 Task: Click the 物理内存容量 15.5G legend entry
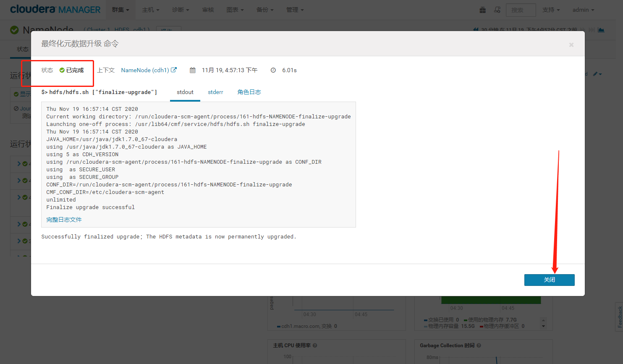449,326
